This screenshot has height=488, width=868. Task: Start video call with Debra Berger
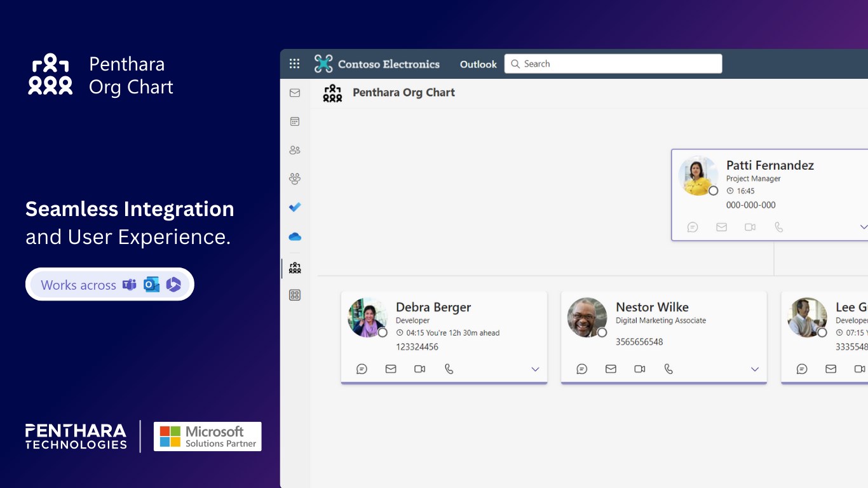coord(420,369)
